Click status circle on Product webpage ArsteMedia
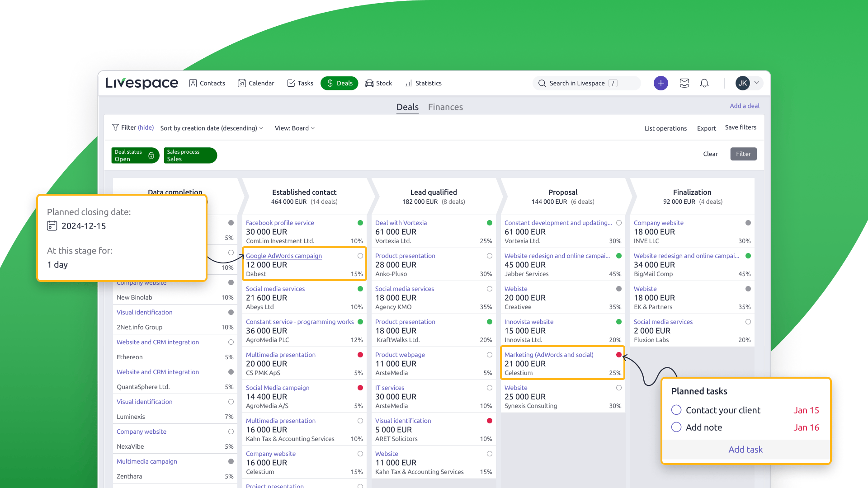This screenshot has width=868, height=488. click(490, 355)
